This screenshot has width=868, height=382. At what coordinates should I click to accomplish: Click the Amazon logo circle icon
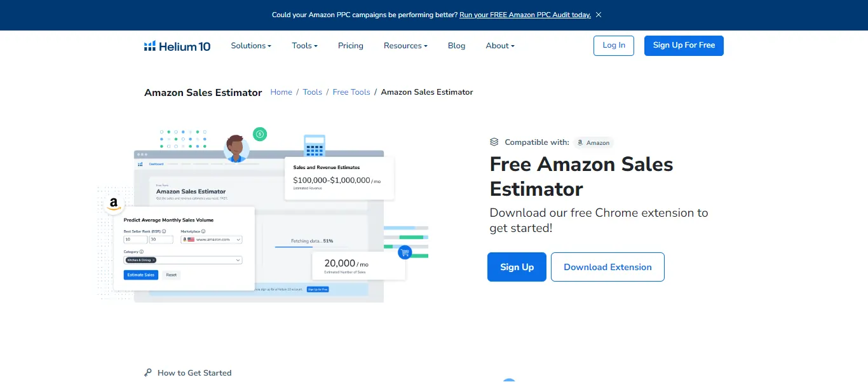[113, 204]
